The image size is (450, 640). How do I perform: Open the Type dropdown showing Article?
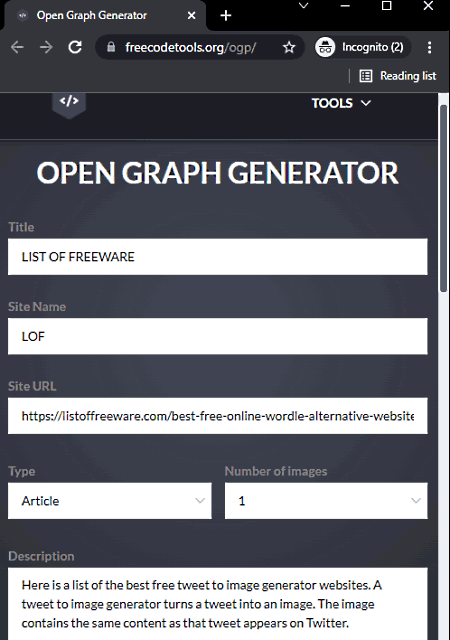click(110, 501)
